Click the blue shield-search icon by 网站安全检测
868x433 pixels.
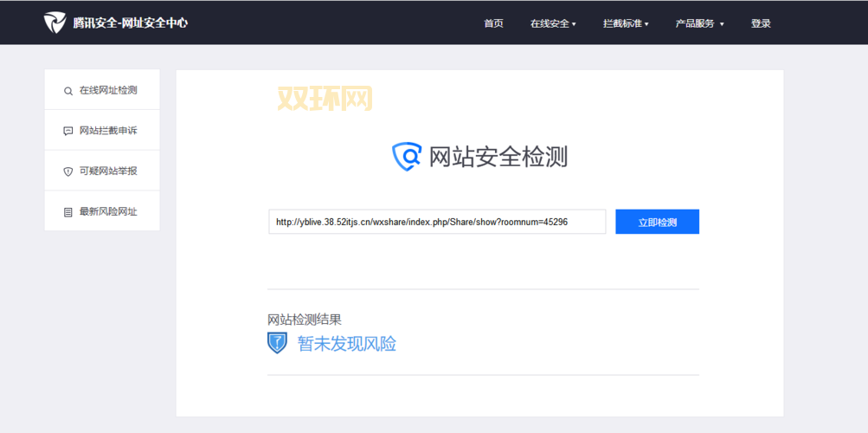click(407, 157)
